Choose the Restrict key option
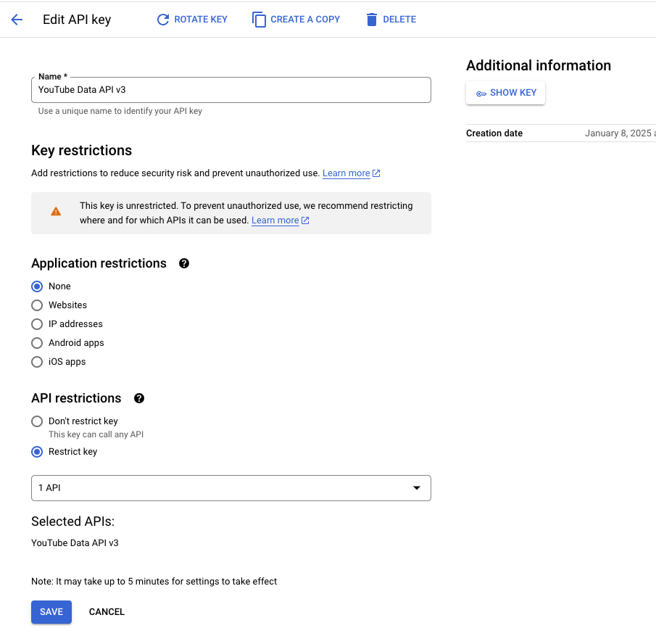Viewport: 656px width, 644px height. [x=37, y=452]
